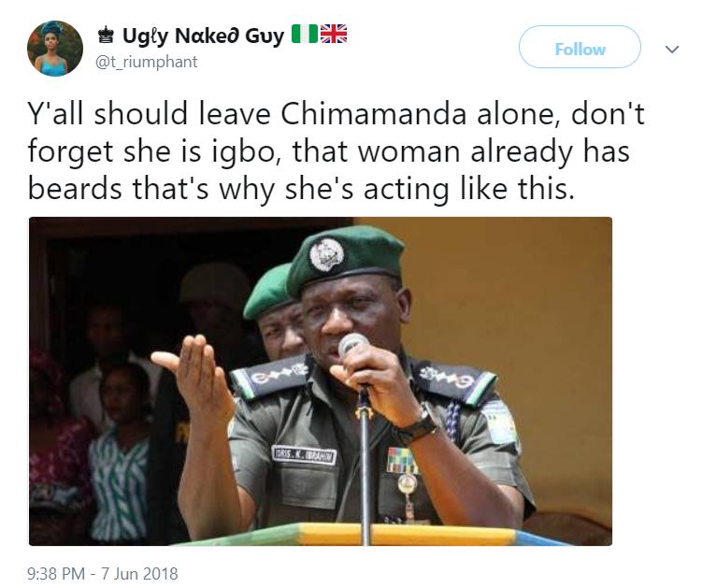Open the tweet options chevron dropdown
Image resolution: width=702 pixels, height=588 pixels.
point(672,49)
